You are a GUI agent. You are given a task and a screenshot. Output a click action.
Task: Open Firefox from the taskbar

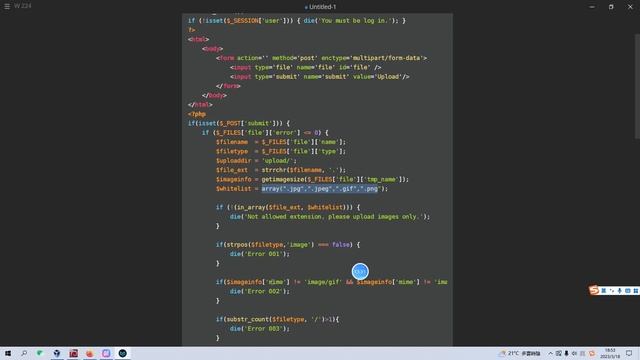click(x=90, y=353)
